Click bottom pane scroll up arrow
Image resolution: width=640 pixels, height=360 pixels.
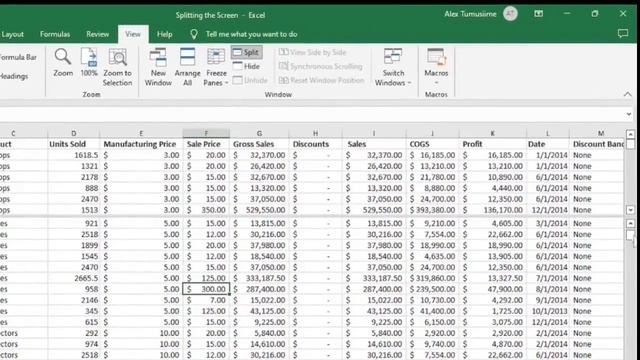[630, 223]
